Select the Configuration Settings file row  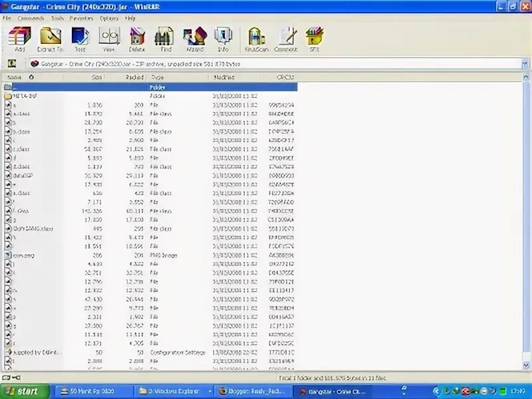tap(150, 352)
